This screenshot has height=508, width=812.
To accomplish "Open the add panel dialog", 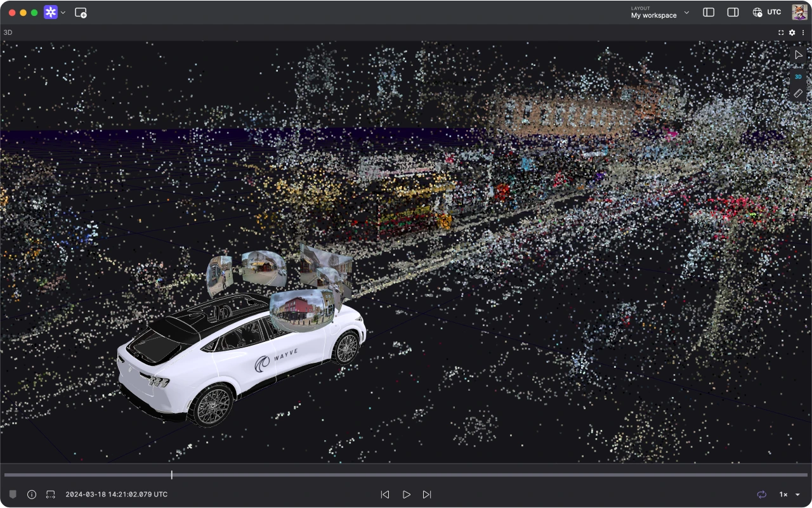I will coord(81,12).
